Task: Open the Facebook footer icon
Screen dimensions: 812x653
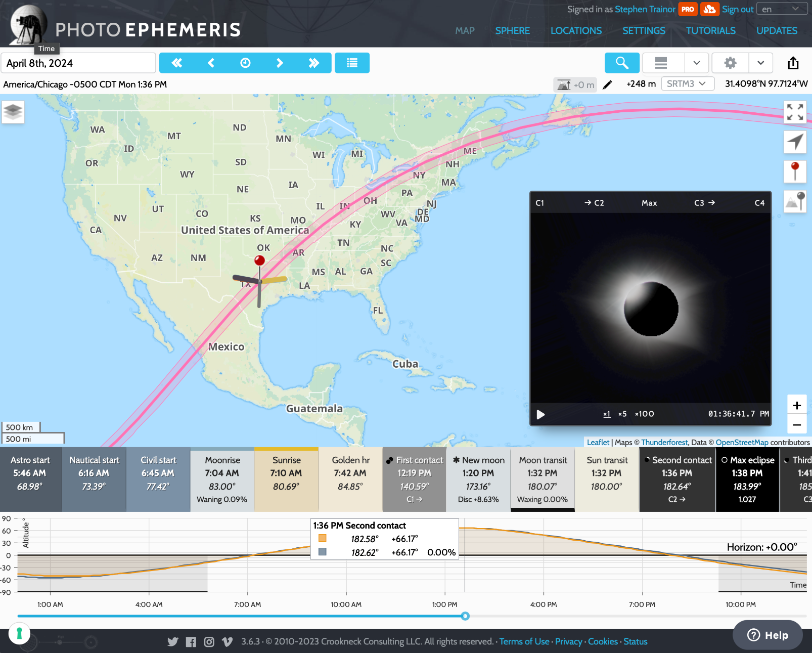Action: click(191, 641)
